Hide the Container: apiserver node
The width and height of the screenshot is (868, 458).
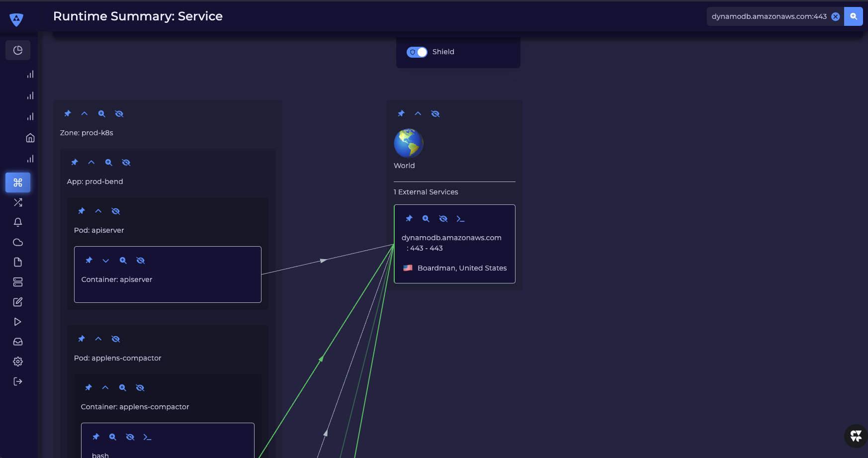pyautogui.click(x=141, y=261)
